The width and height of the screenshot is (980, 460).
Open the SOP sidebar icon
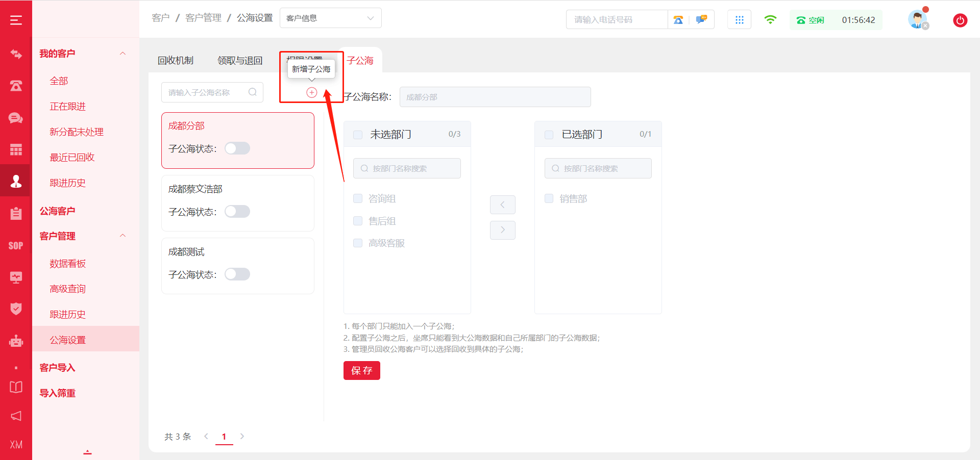(x=16, y=246)
